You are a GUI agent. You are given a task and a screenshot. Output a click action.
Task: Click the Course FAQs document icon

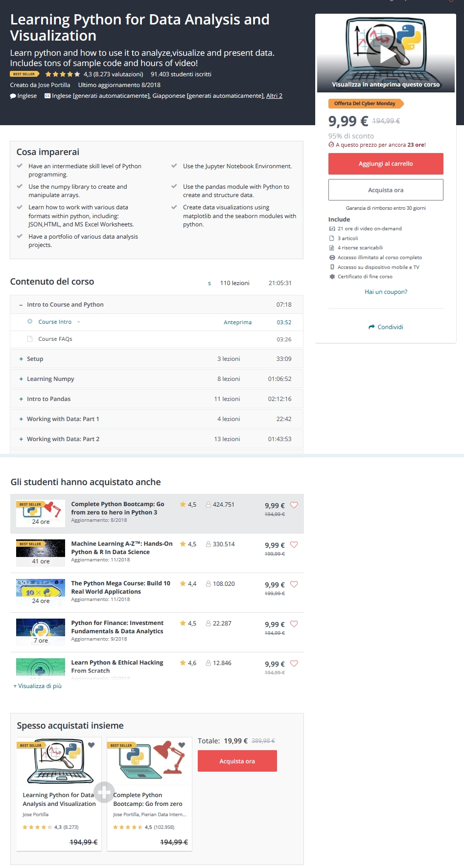(30, 339)
